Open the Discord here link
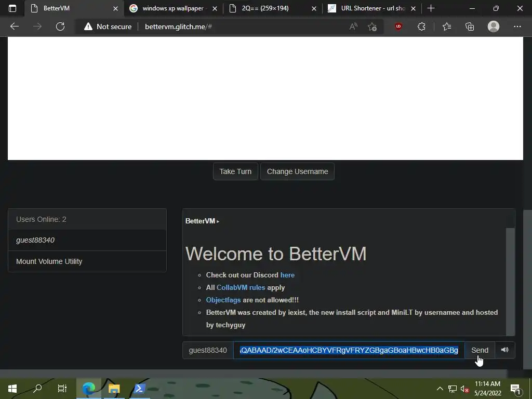 (287, 275)
